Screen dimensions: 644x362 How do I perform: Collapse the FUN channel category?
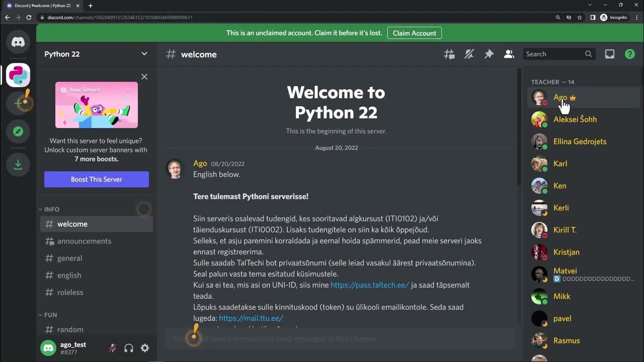point(48,315)
